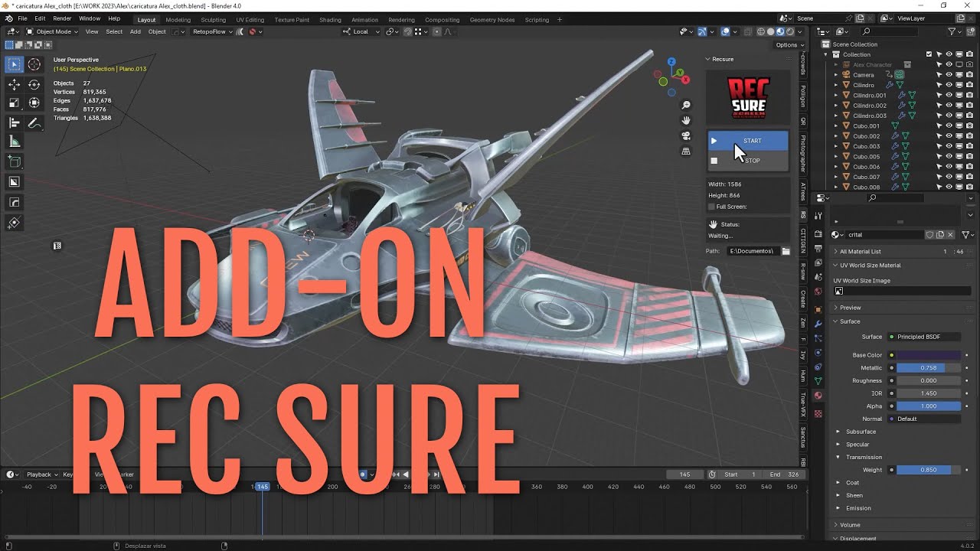Screen dimensions: 980x551
Task: Select the Cursor tool in the toolbar
Action: pos(34,64)
